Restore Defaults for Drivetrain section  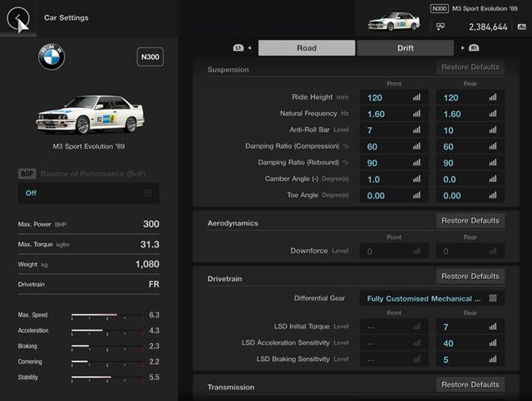click(x=470, y=276)
